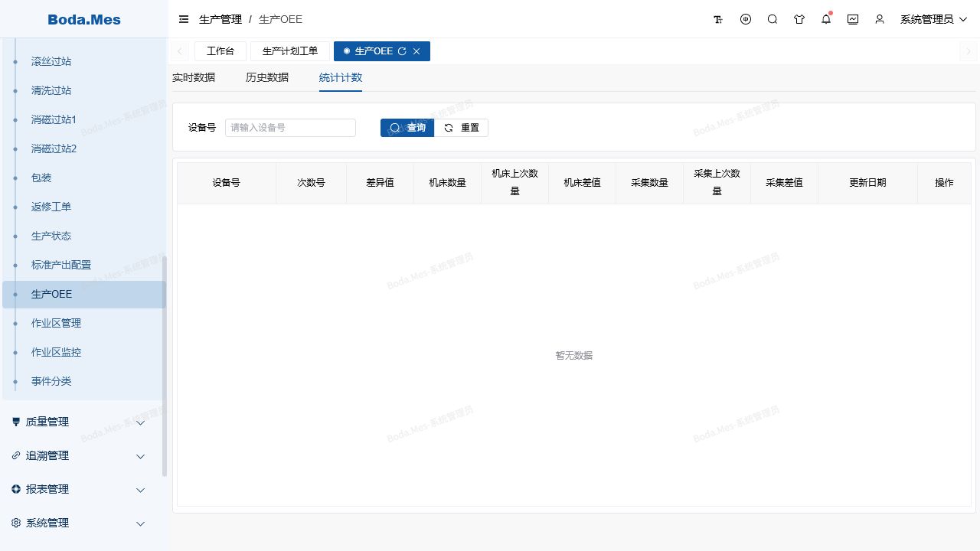Open 生产状态 in the sidebar
The image size is (980, 551).
coord(84,236)
